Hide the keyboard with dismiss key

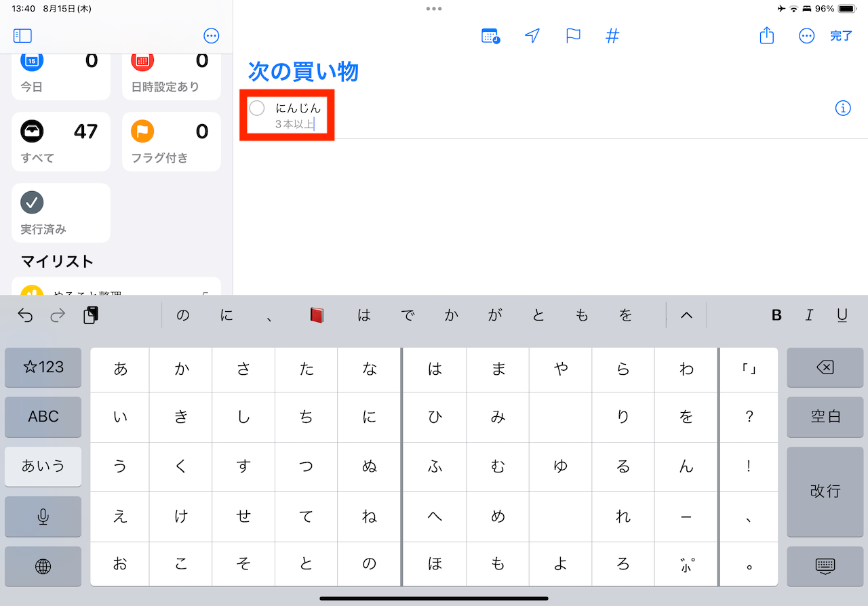pos(825,566)
